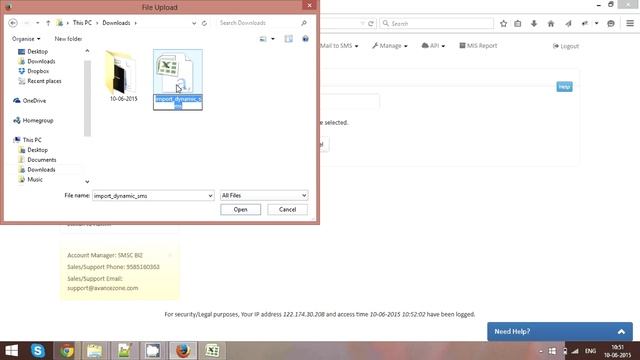Viewport: 640px width, 360px height.
Task: Open Firefox downloads arrow icon
Action: (x=534, y=24)
